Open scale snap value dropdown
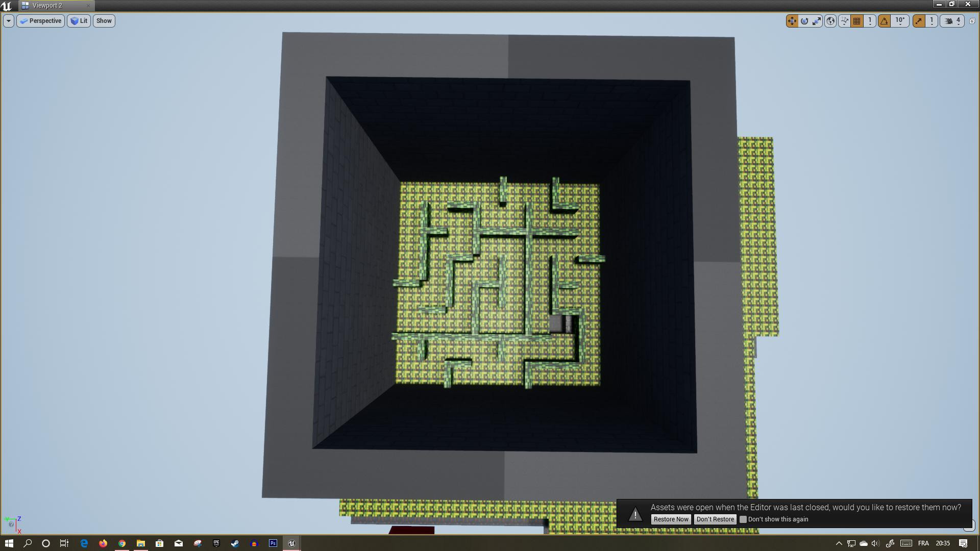980x551 pixels. tap(932, 21)
